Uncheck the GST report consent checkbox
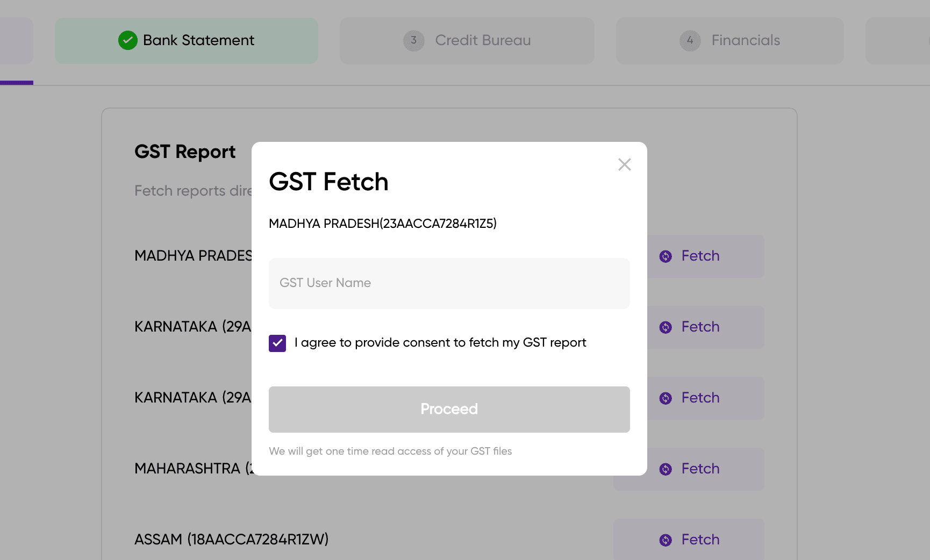Viewport: 930px width, 560px height. 277,343
